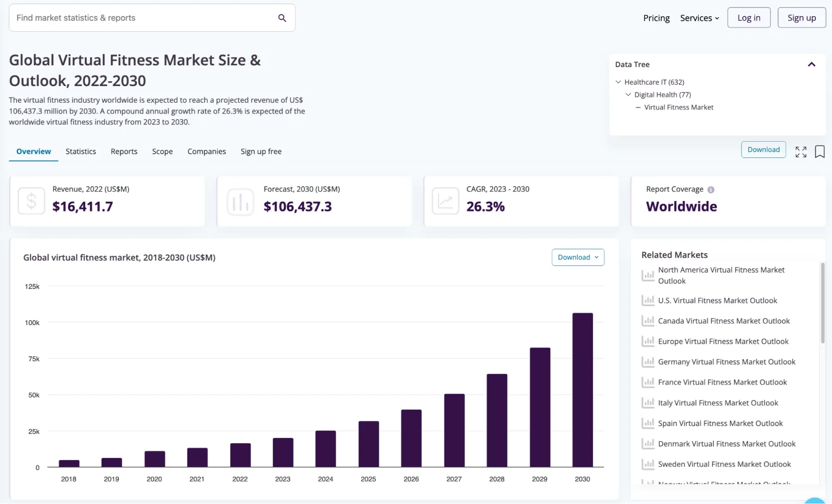Click chart icon beside Denmark Virtual Fitness
832x504 pixels.
648,444
